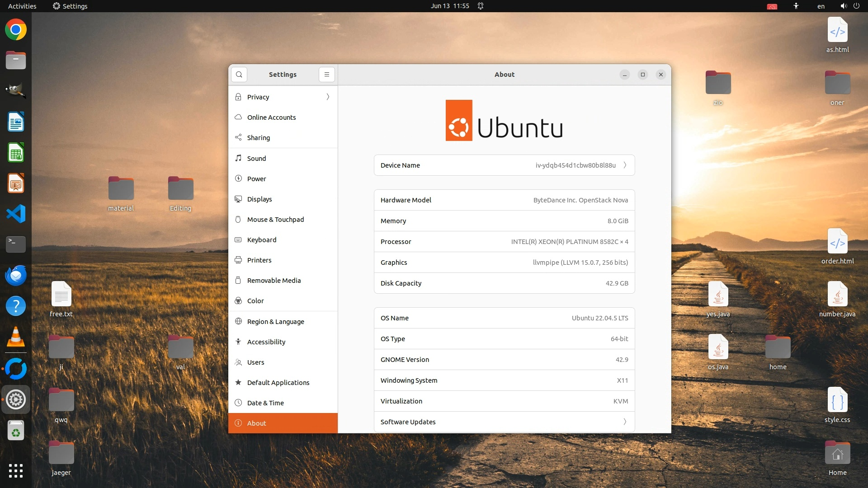Open the Date & Time panel
868x488 pixels.
265,403
